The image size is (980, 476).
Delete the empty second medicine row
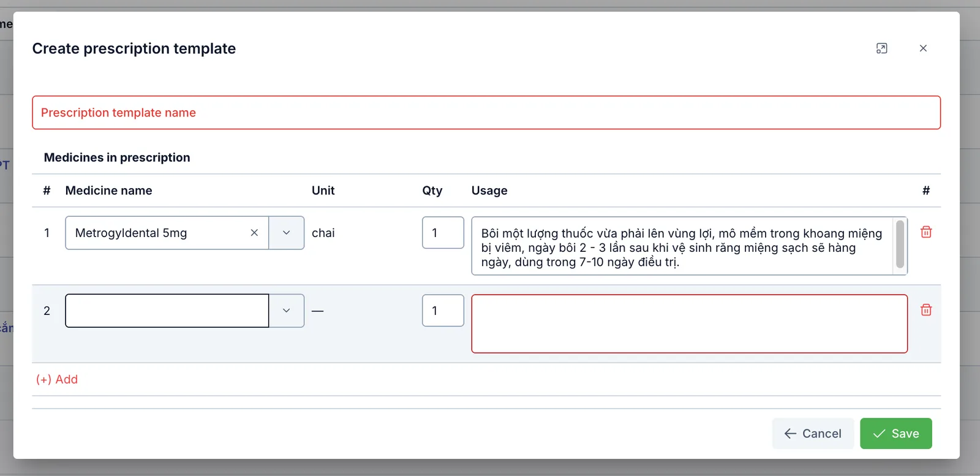pyautogui.click(x=926, y=309)
